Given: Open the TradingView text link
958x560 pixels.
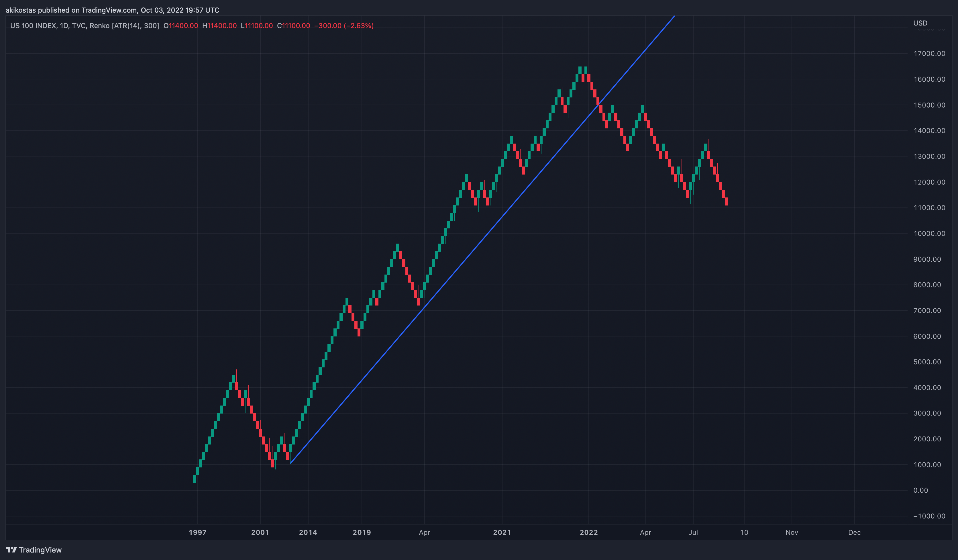Looking at the screenshot, I should coord(40,550).
